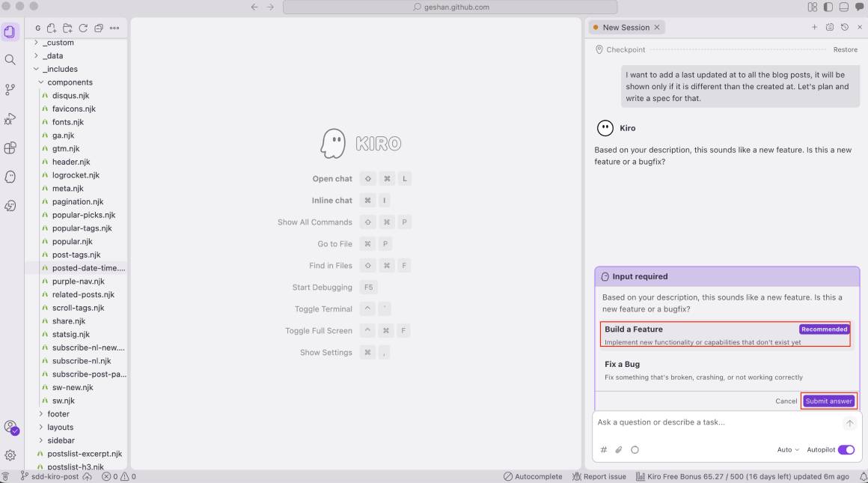
Task: Toggle the Autopilot switch
Action: tap(846, 450)
